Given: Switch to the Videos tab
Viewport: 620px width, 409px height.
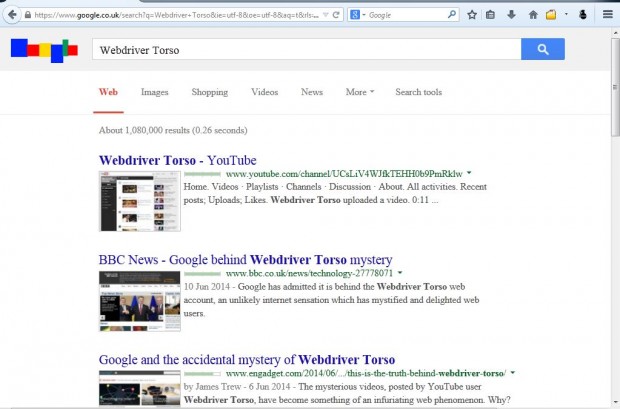Looking at the screenshot, I should tap(264, 92).
